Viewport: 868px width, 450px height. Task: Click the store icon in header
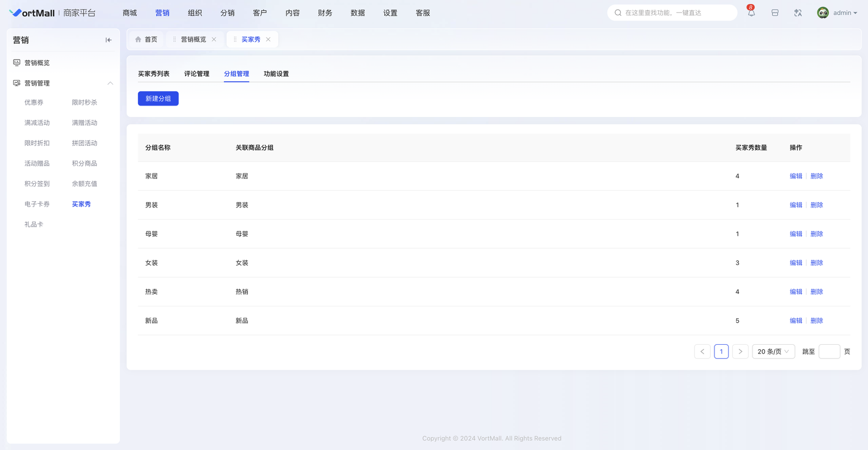(775, 13)
